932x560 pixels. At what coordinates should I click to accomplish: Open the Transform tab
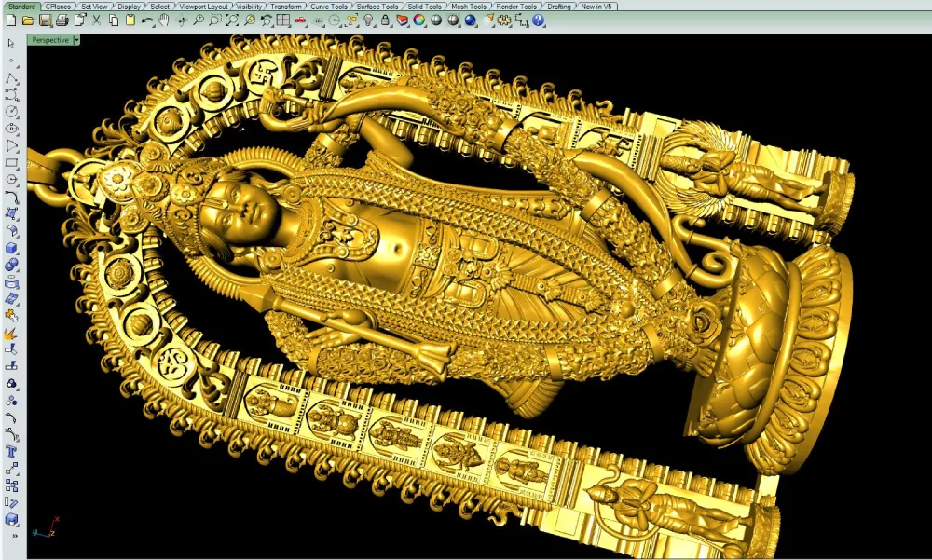286,7
